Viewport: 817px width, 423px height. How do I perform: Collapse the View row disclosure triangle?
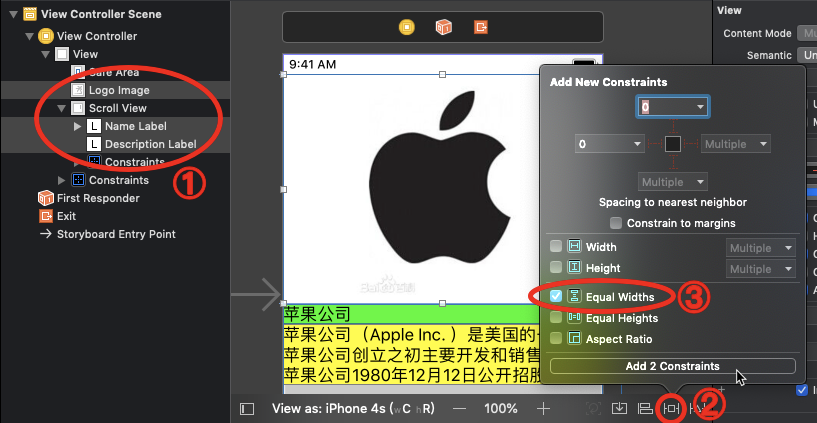pos(44,54)
